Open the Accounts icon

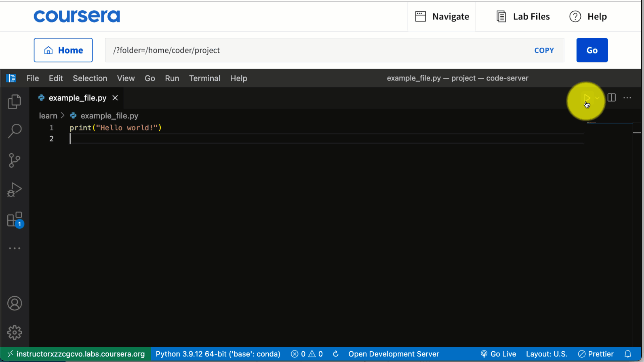point(14,303)
